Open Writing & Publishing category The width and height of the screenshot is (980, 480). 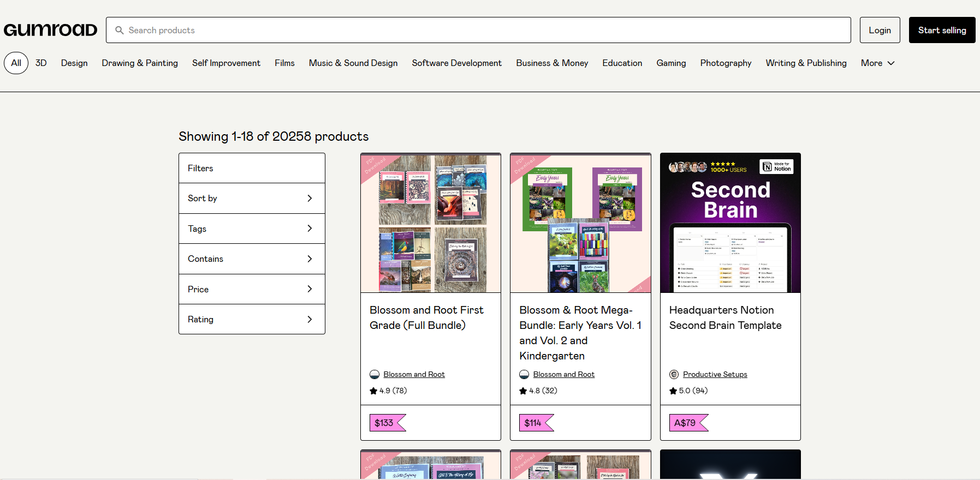(x=806, y=63)
